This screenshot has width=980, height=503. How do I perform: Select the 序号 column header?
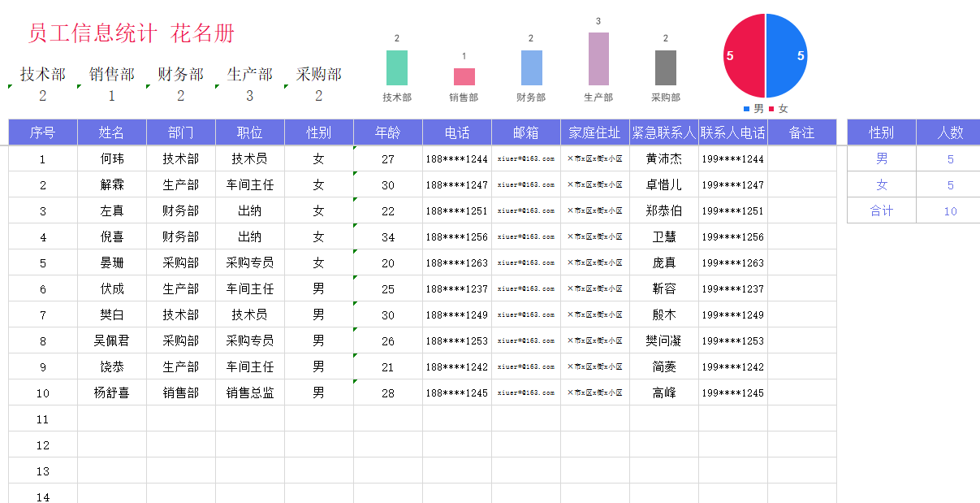(43, 132)
